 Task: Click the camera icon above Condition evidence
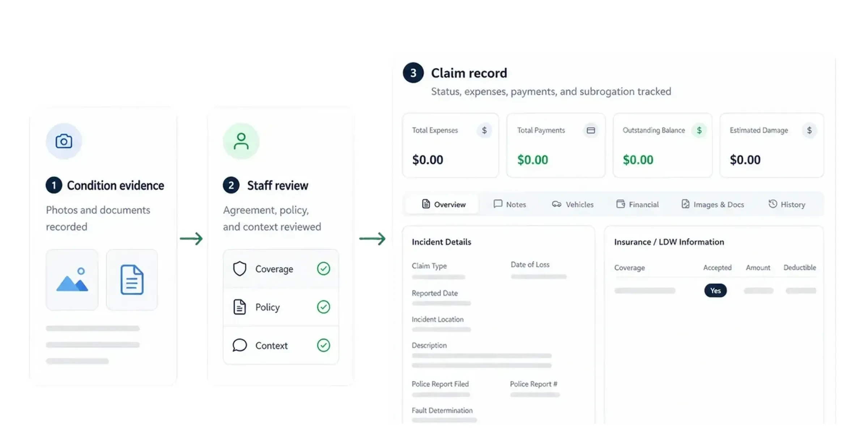click(64, 141)
